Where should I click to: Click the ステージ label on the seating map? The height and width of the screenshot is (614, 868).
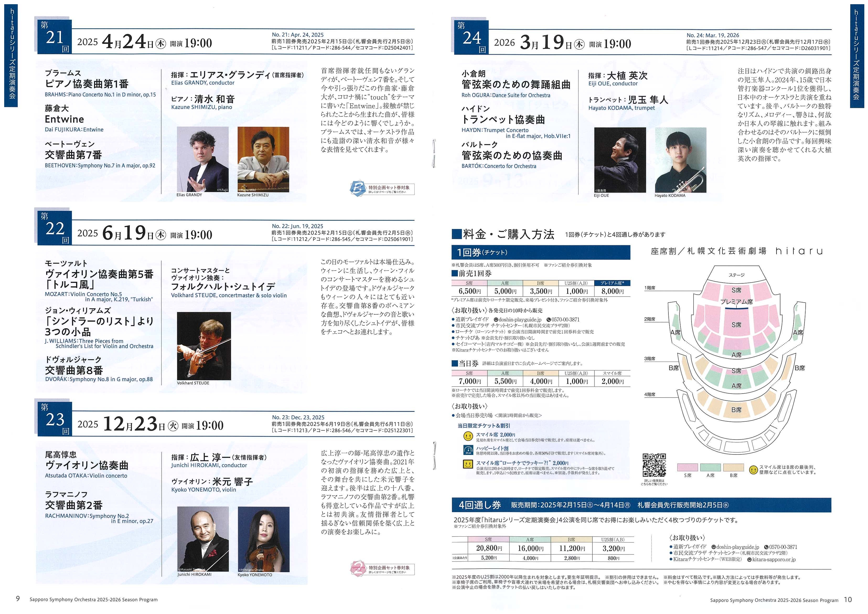click(x=736, y=275)
